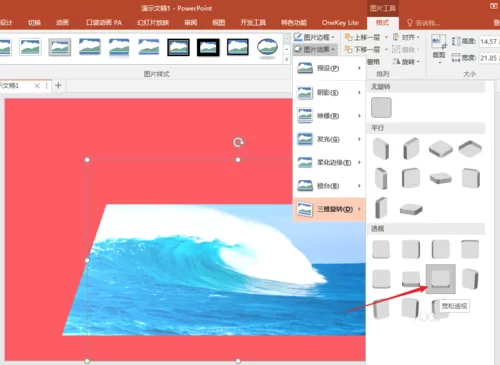Select the first parallel isometric rotation preset
Image resolution: width=500 pixels, height=365 pixels.
(x=381, y=148)
